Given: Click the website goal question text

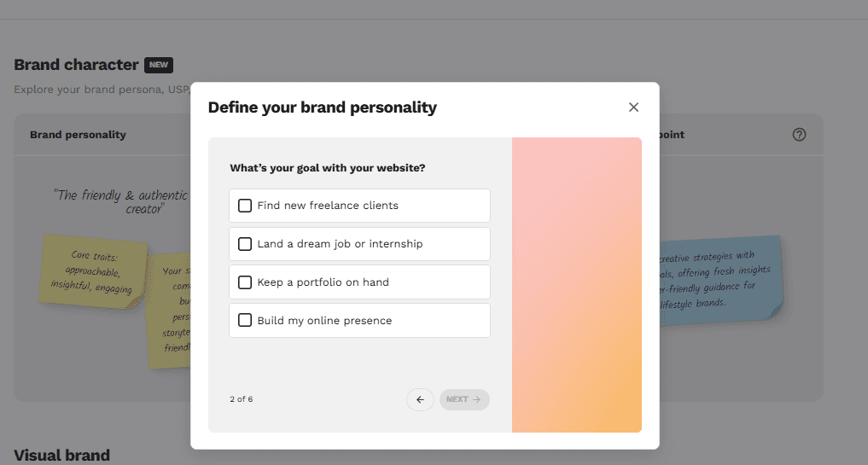Looking at the screenshot, I should pos(328,168).
